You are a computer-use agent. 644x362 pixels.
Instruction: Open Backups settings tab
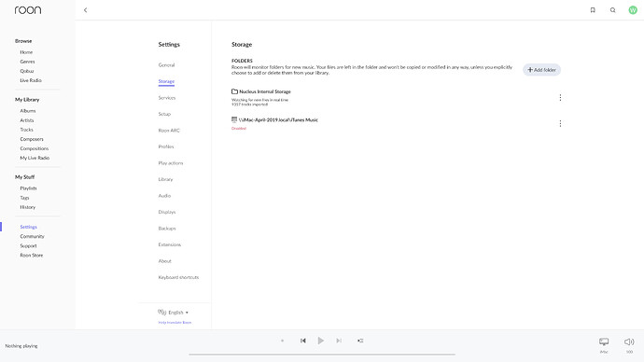167,229
